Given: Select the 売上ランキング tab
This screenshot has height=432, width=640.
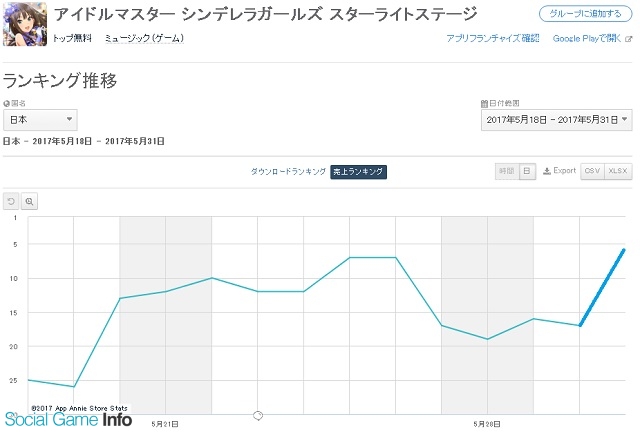Looking at the screenshot, I should [358, 171].
